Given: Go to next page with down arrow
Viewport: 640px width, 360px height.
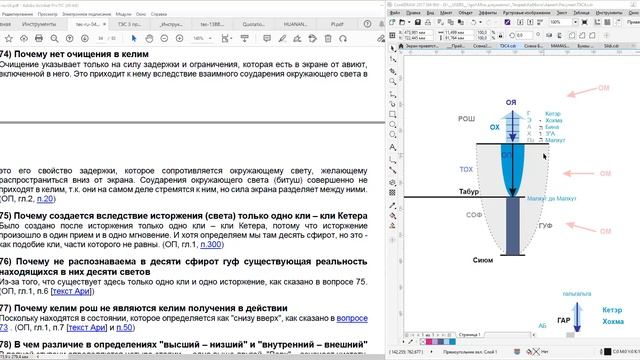Looking at the screenshot, I should pyautogui.click(x=84, y=38).
